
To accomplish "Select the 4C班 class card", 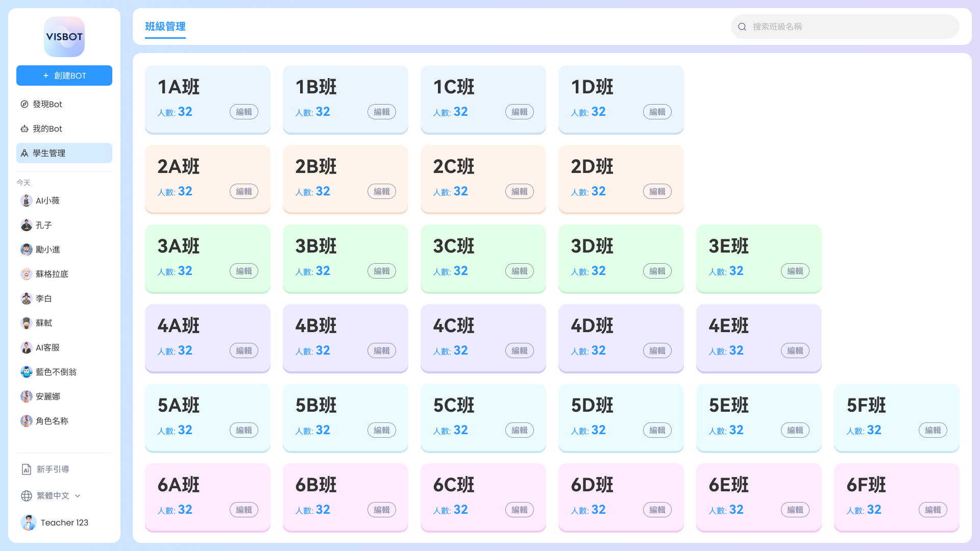I will (483, 338).
